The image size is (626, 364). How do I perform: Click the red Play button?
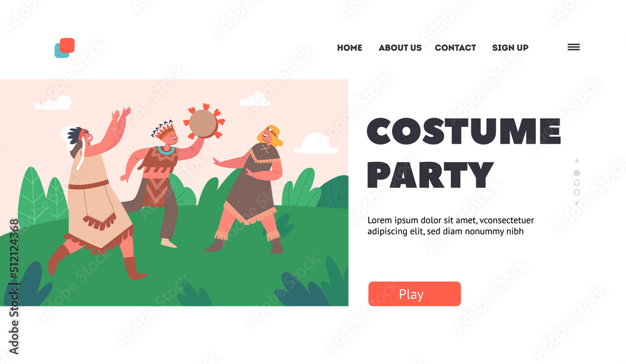pyautogui.click(x=414, y=294)
